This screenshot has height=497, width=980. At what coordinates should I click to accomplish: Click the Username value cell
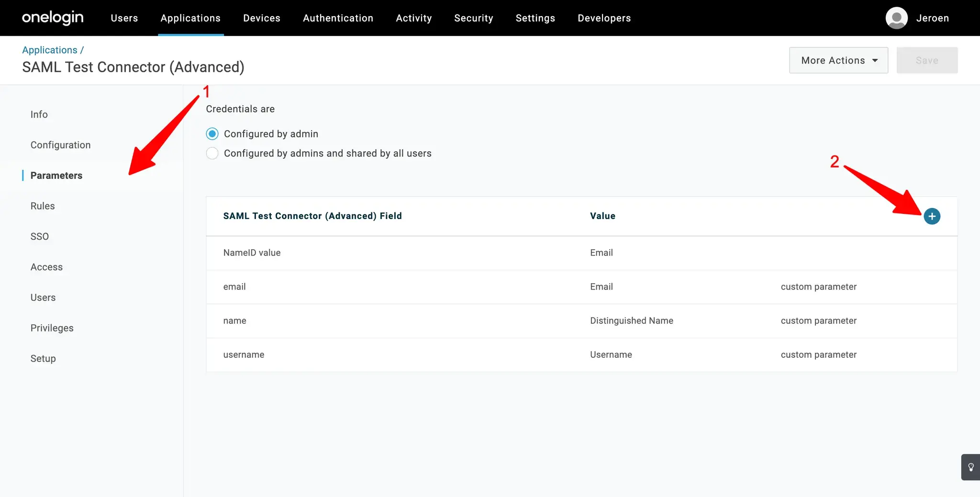click(x=611, y=354)
